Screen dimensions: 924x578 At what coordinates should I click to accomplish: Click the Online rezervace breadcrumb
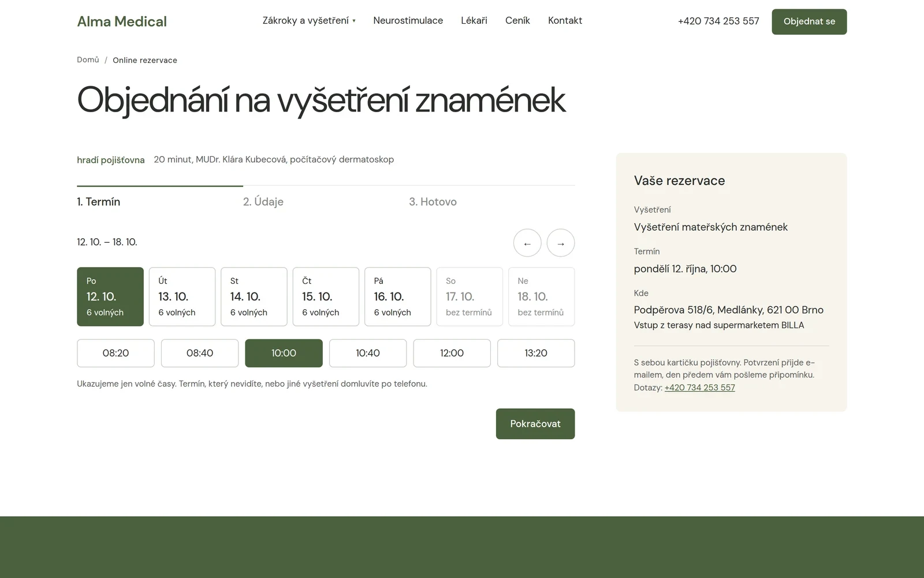pos(145,60)
